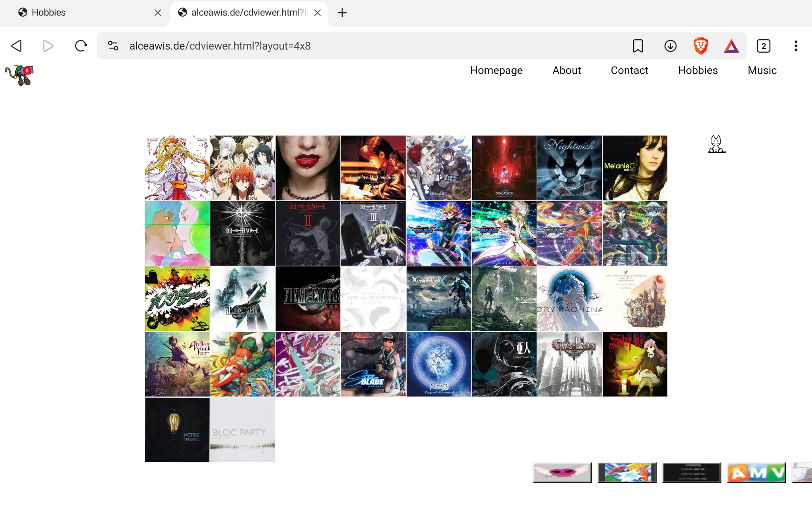Viewport: 812px width, 508px height.
Task: Open Final Fantasy VII Remake white cover
Action: pos(242,299)
